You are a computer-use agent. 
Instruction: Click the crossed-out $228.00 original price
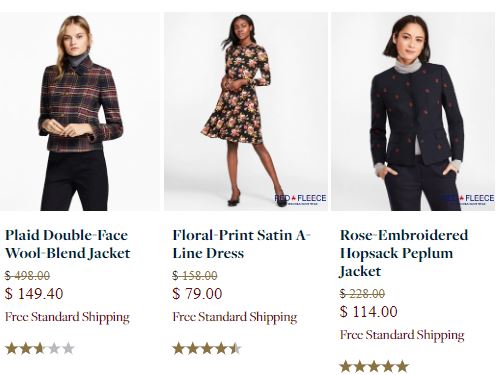click(x=362, y=294)
